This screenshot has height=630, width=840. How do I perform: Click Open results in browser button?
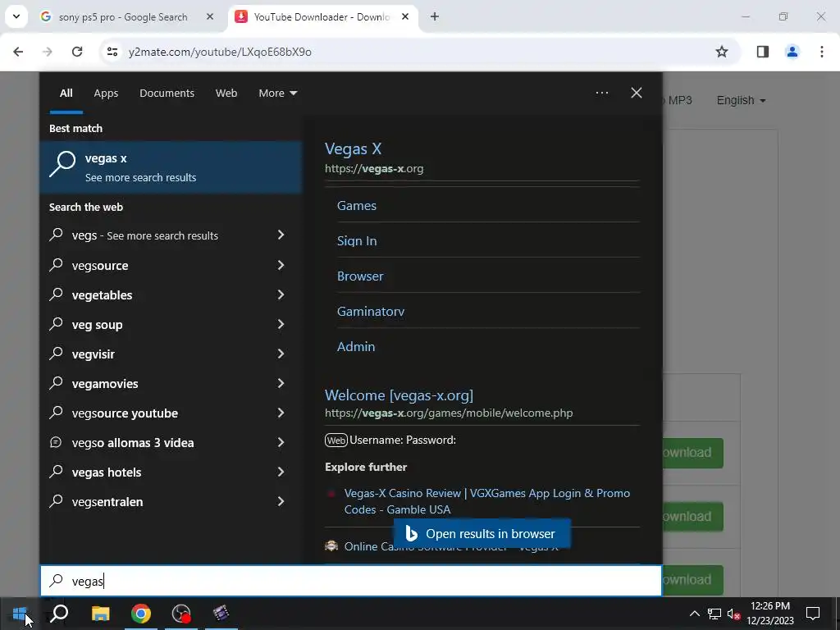(x=482, y=533)
